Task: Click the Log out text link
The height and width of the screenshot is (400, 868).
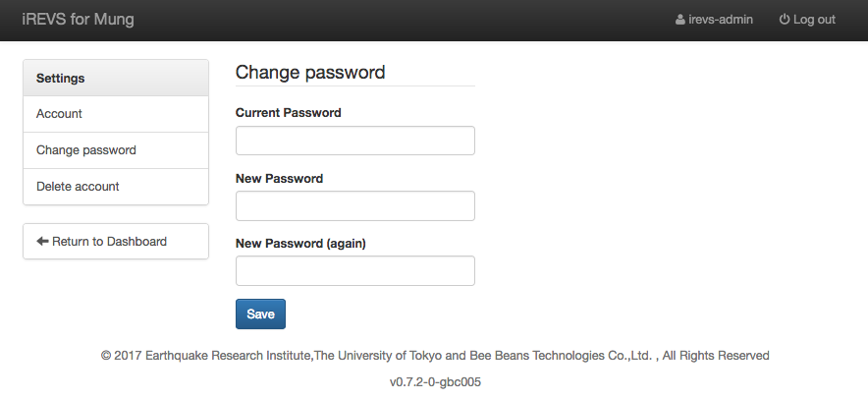Action: 814,20
